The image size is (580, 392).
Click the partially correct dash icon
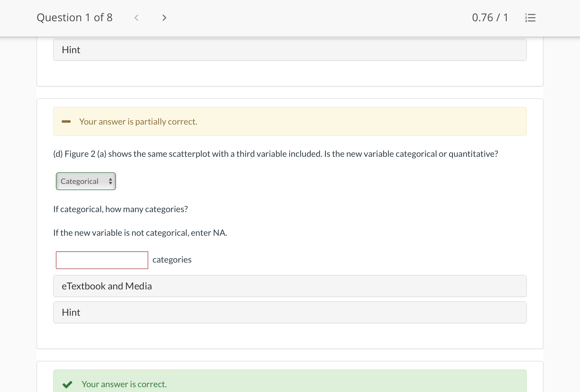pos(66,122)
